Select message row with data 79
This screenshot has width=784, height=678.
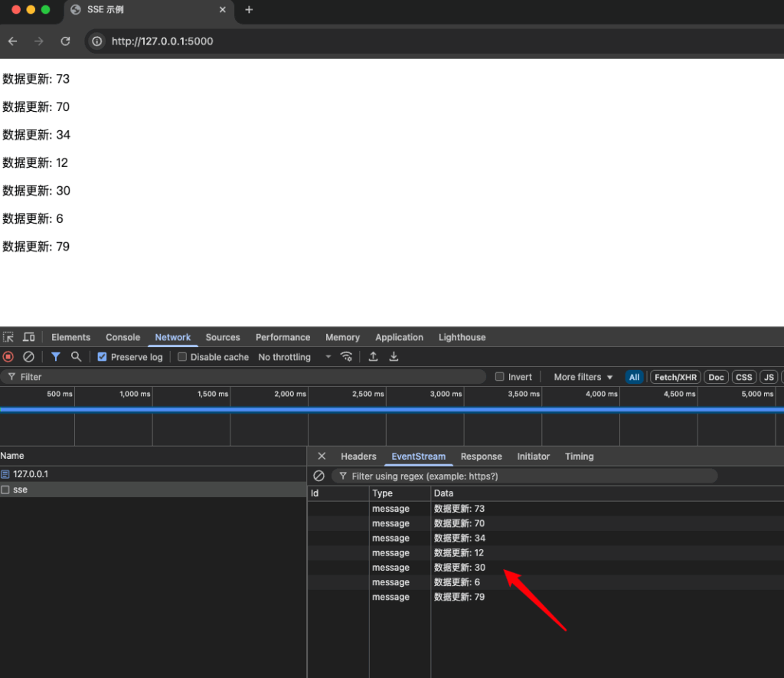545,597
